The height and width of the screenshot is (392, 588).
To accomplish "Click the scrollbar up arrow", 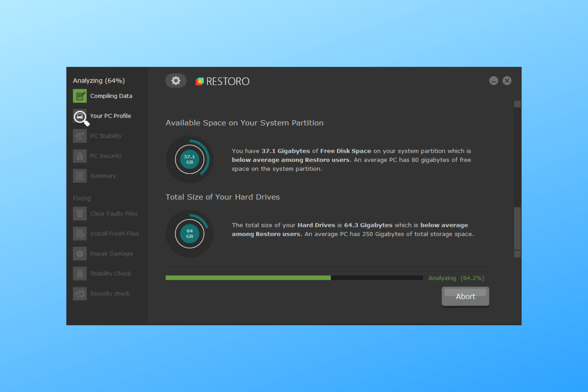I will 517,104.
